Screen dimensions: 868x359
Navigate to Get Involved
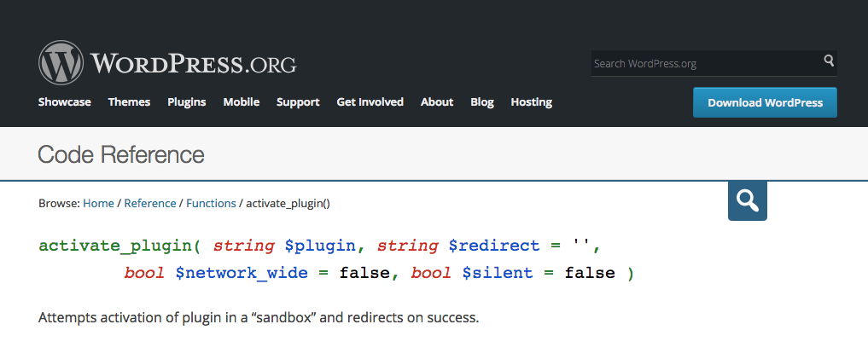pos(370,102)
